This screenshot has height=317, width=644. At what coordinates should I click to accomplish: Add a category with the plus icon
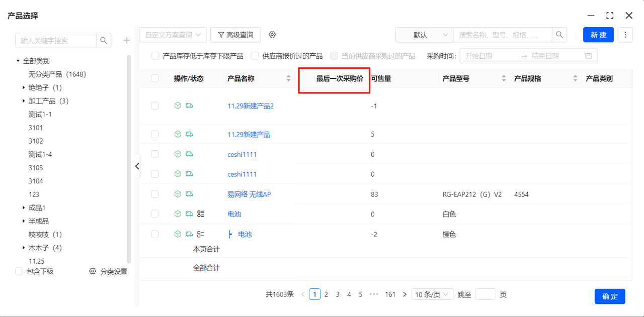pos(127,40)
